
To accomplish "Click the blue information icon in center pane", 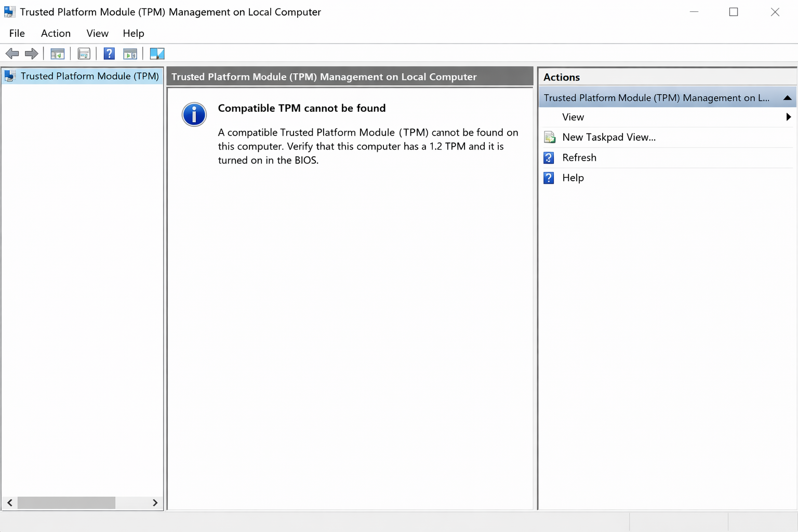I will point(194,114).
